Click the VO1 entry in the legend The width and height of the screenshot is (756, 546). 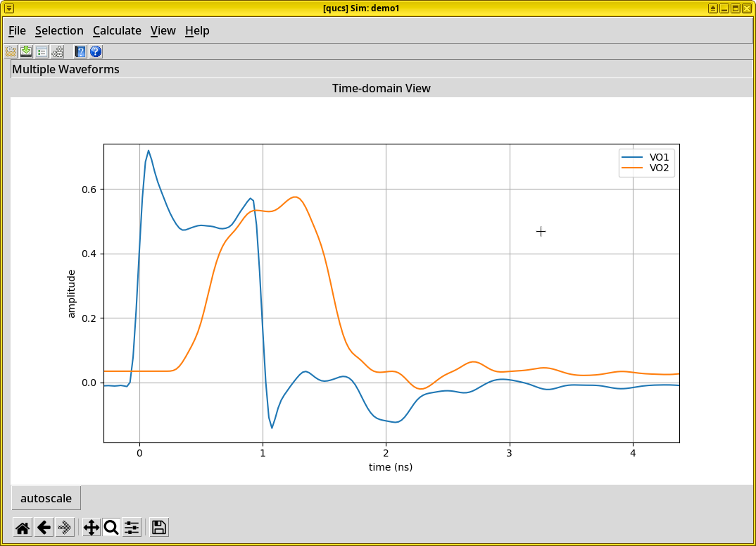coord(659,156)
